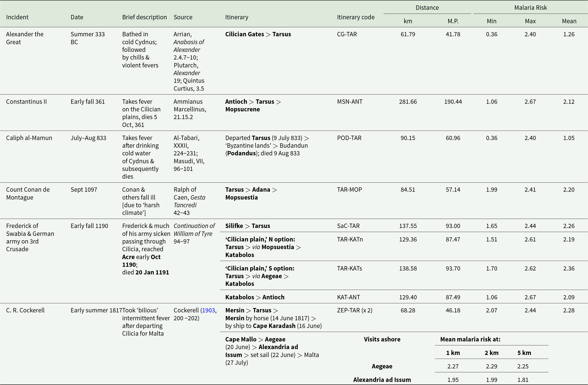Select Caliph al-Mamun incident cell
The image size is (588, 385).
click(x=29, y=138)
